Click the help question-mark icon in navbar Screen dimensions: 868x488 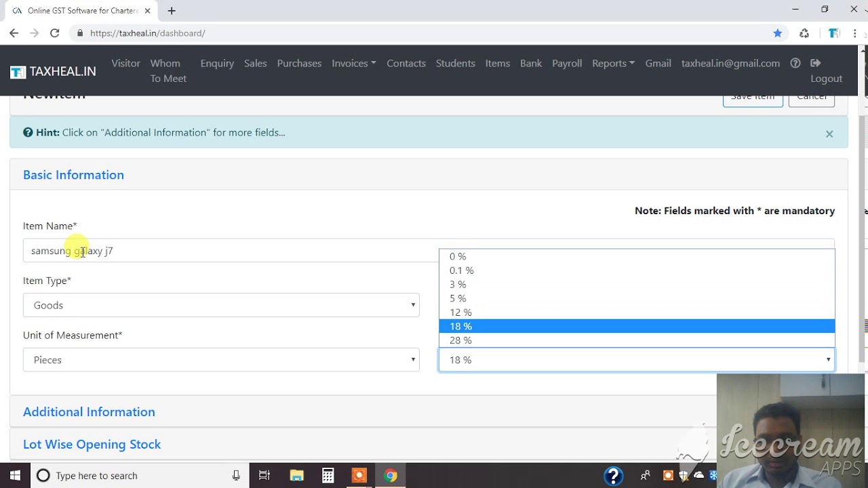[x=795, y=63]
